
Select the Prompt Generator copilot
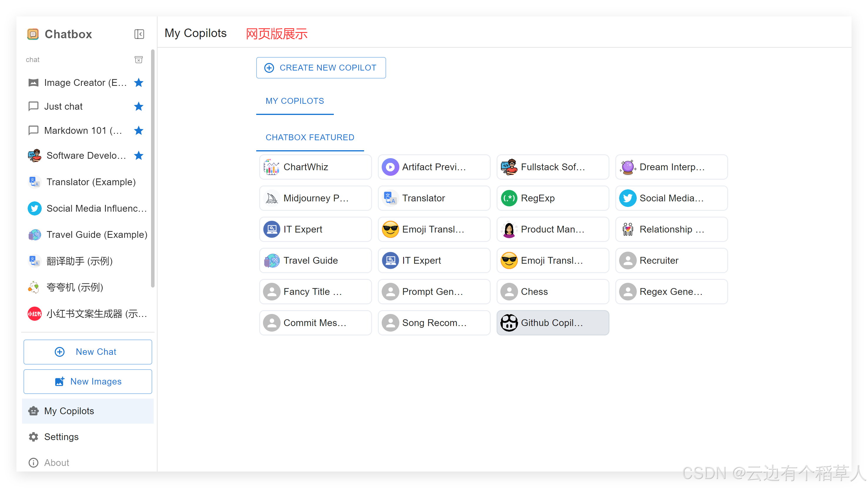pos(434,292)
